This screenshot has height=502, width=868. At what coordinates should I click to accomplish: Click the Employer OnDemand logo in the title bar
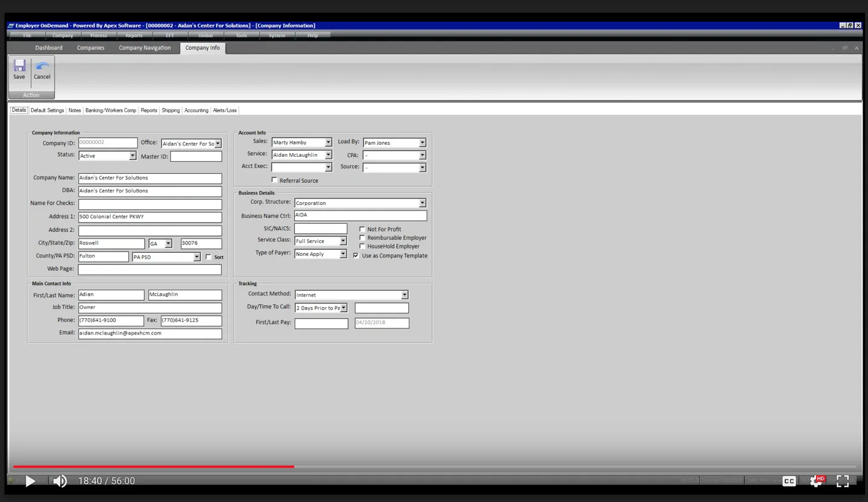11,25
